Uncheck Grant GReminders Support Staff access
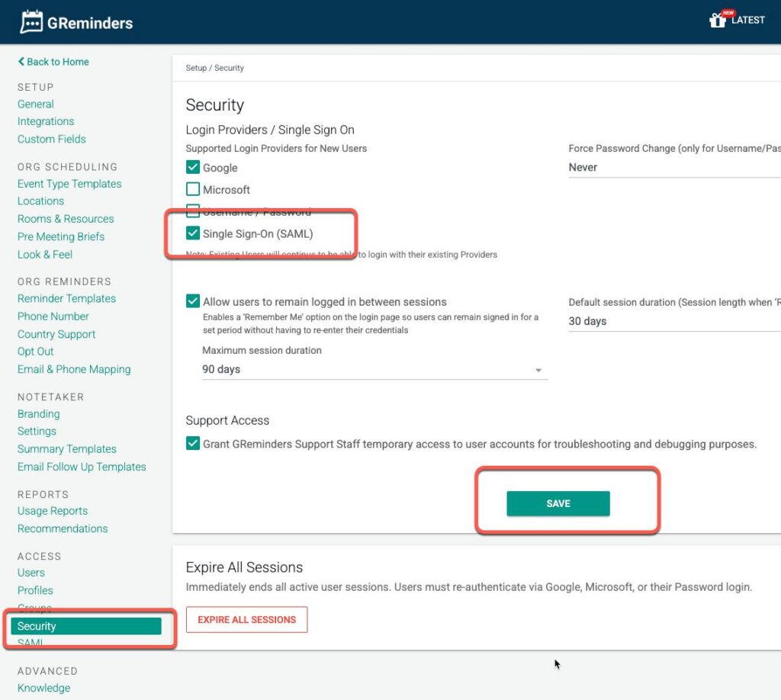The height and width of the screenshot is (700, 781). [x=193, y=444]
